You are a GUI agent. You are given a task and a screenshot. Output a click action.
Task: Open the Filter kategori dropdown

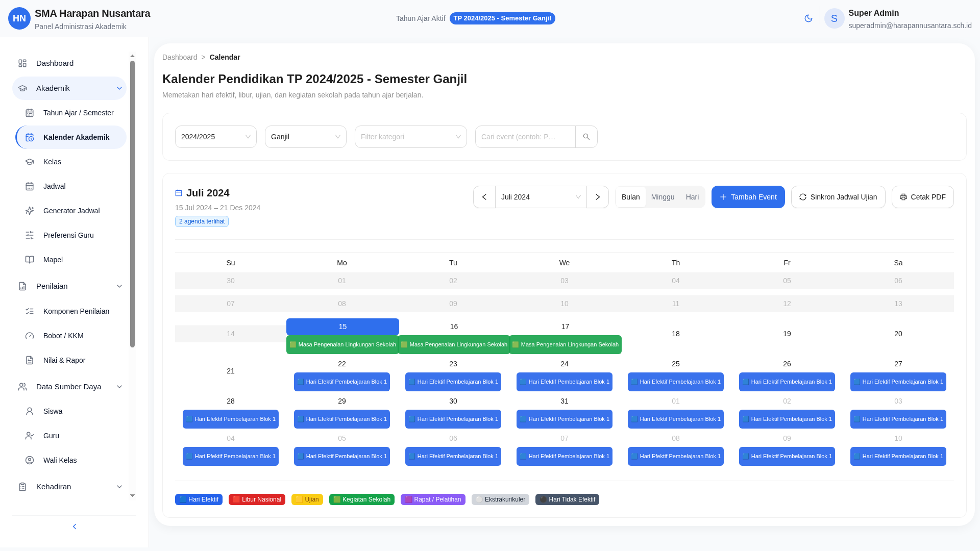coord(410,136)
